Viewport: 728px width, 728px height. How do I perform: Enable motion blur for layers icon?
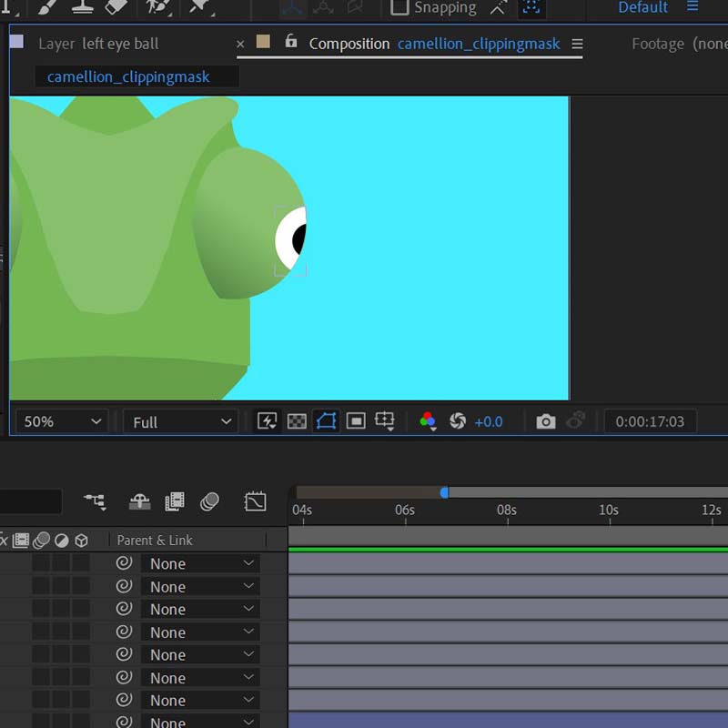pos(209,501)
